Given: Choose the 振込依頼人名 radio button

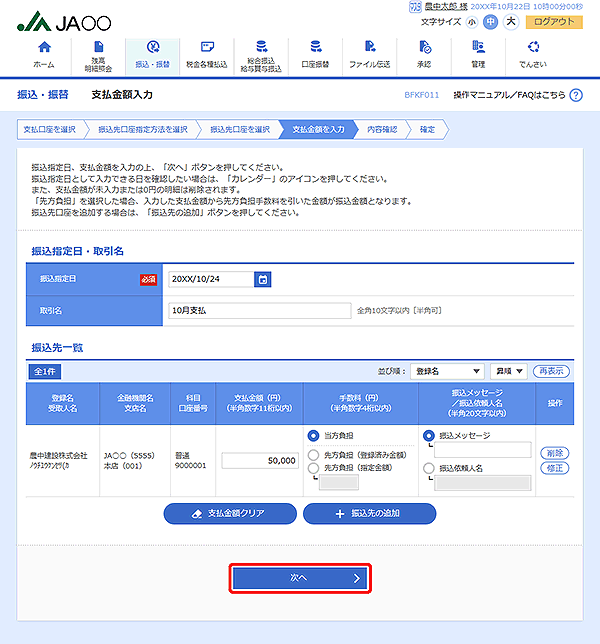Looking at the screenshot, I should click(430, 468).
